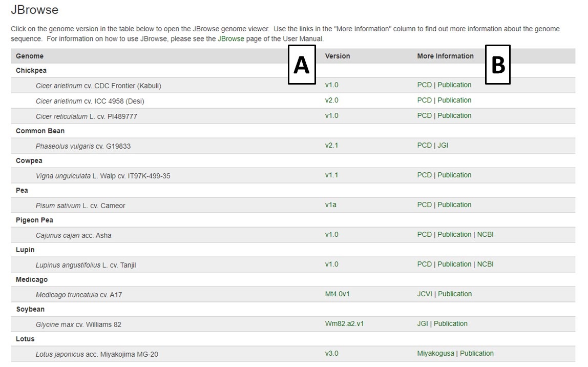This screenshot has width=588, height=367.
Task: Click Lotus japonicus acc. Miyakojima MG-20 text
Action: (97, 354)
